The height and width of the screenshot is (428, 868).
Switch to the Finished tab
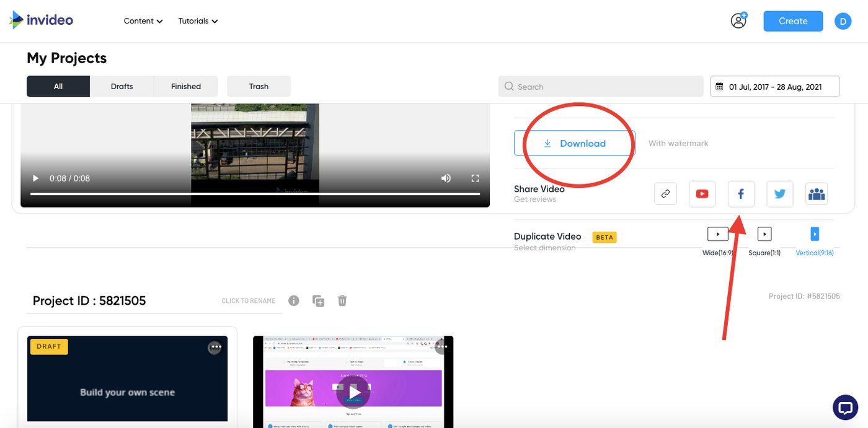pyautogui.click(x=186, y=87)
